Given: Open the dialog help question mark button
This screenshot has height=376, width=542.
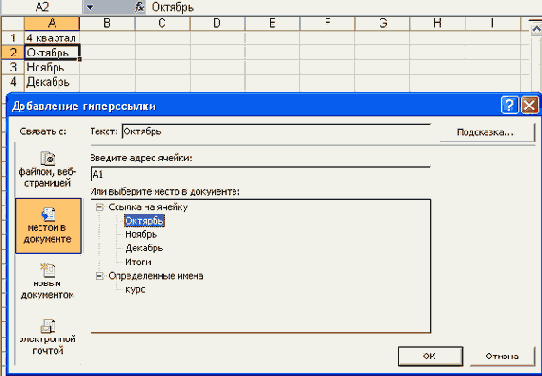Looking at the screenshot, I should [x=510, y=105].
